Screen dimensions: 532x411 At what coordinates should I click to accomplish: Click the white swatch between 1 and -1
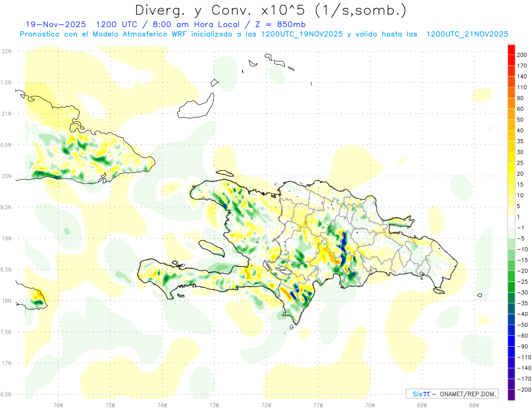511,222
